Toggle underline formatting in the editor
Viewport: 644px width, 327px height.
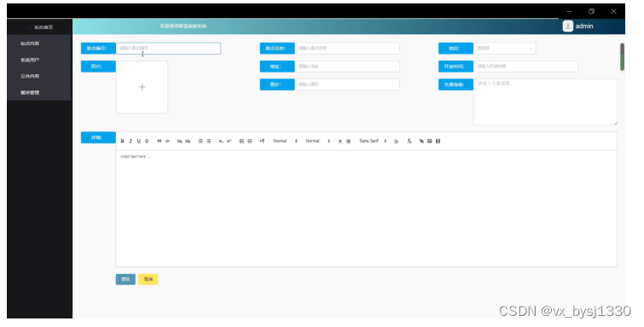(138, 141)
